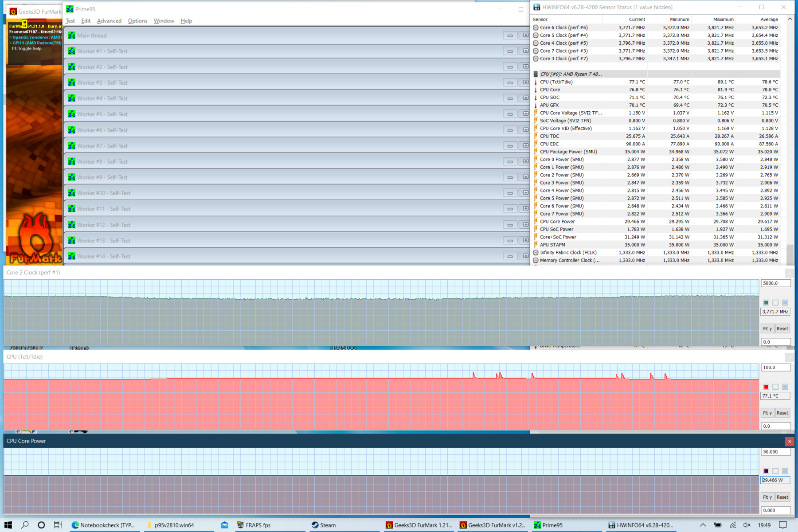Close the CPU Core Power graph window
This screenshot has width=798, height=532.
[789, 441]
